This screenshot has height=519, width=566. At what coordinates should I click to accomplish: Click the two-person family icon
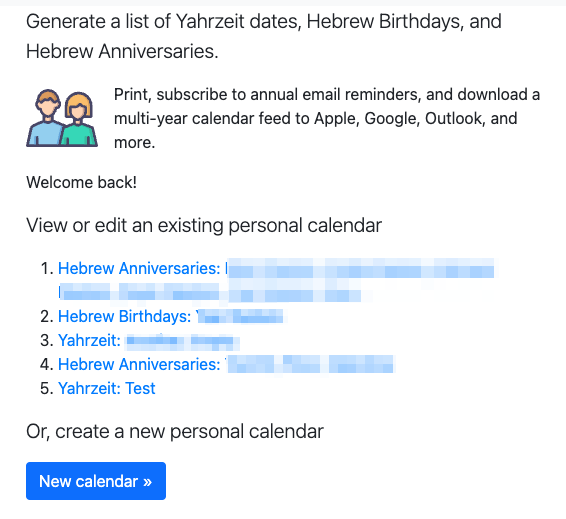(62, 118)
